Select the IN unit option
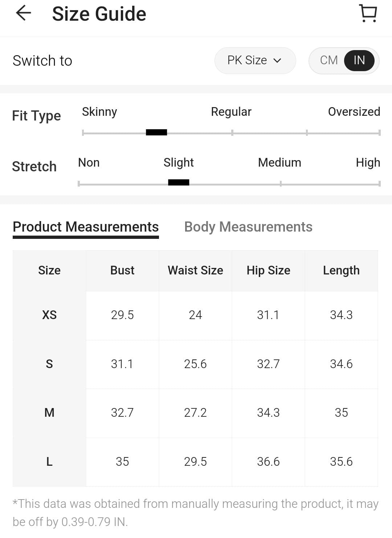Image resolution: width=392 pixels, height=538 pixels. point(359,60)
